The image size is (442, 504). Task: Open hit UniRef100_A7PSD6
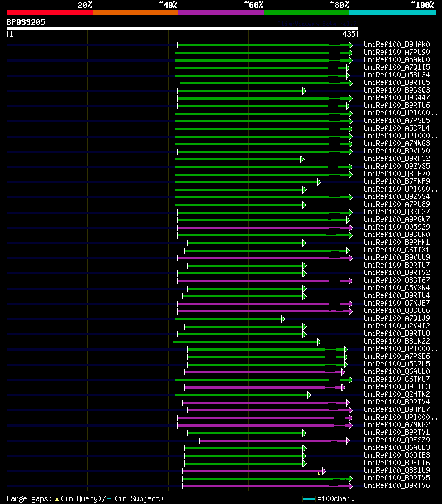pyautogui.click(x=396, y=357)
